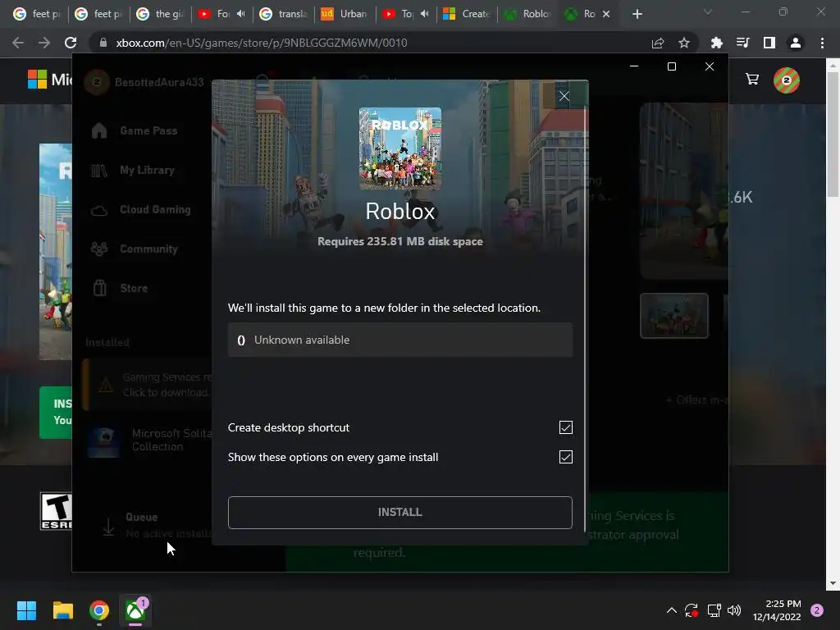Screen dimensions: 840x630
Task: Open Cloud Gaming in Xbox app sidebar
Action: click(155, 209)
